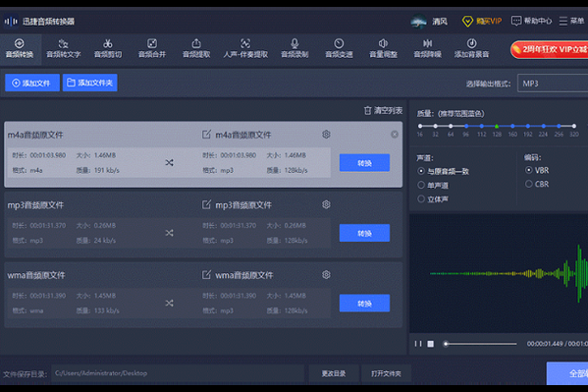
Task: Select 单声道 mono channel option
Action: point(421,185)
